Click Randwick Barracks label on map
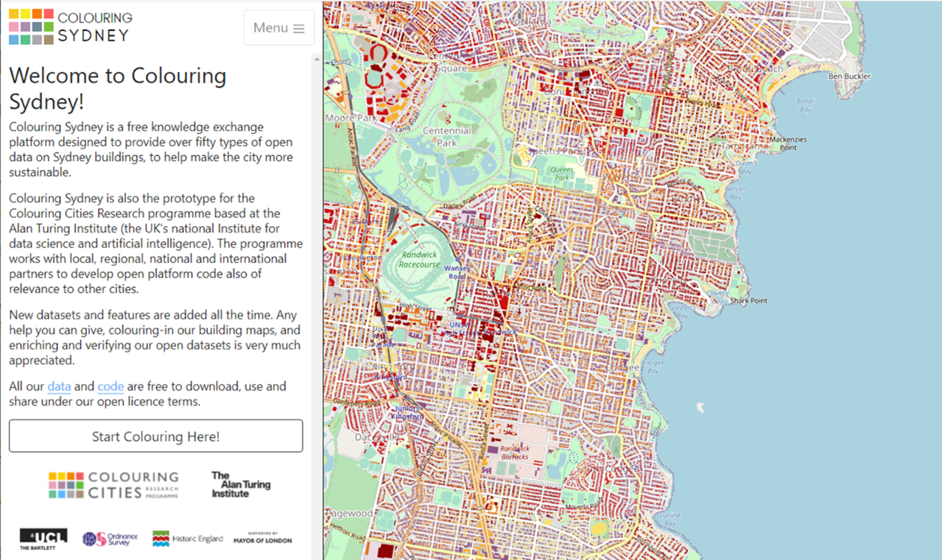Viewport: 942px width, 560px height. click(514, 452)
